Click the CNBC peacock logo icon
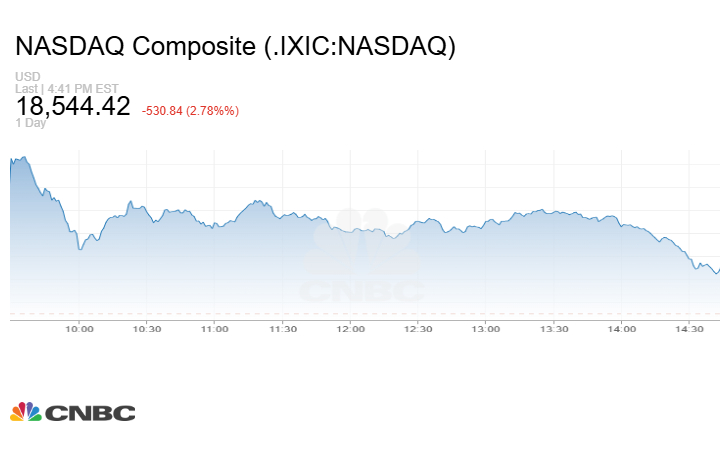The height and width of the screenshot is (450, 720). [x=26, y=412]
